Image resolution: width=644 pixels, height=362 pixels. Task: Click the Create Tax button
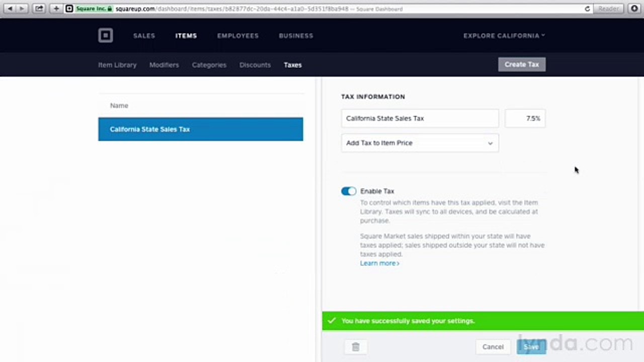(x=522, y=64)
